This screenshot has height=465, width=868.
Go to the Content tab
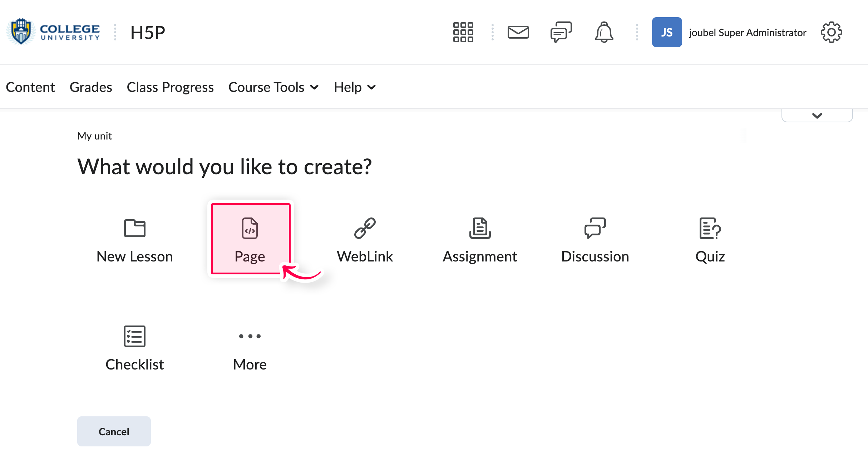(x=30, y=87)
